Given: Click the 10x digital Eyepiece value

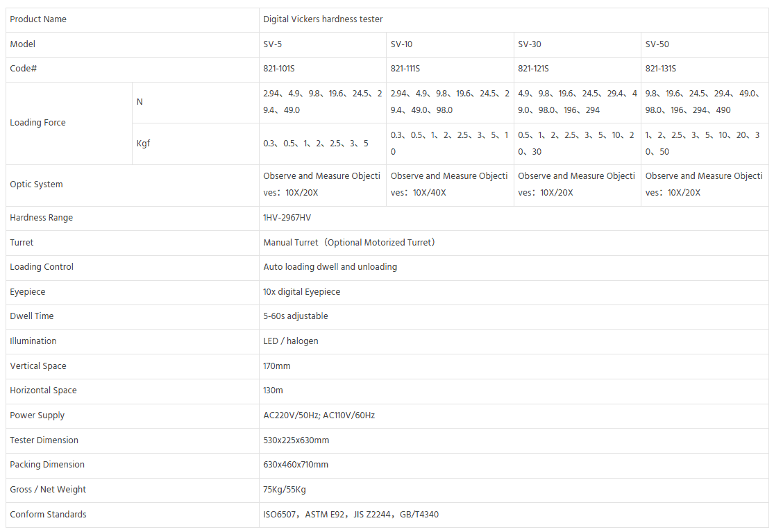Looking at the screenshot, I should pyautogui.click(x=302, y=292).
